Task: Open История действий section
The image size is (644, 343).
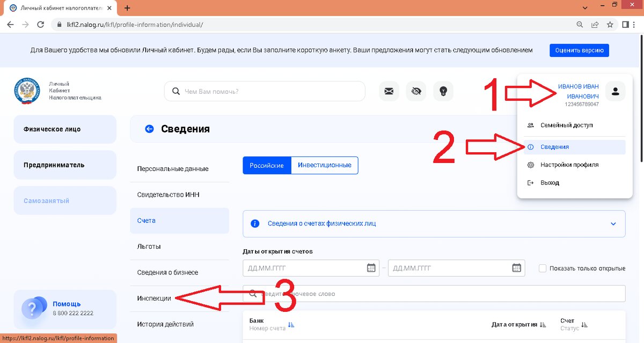Action: [x=179, y=324]
